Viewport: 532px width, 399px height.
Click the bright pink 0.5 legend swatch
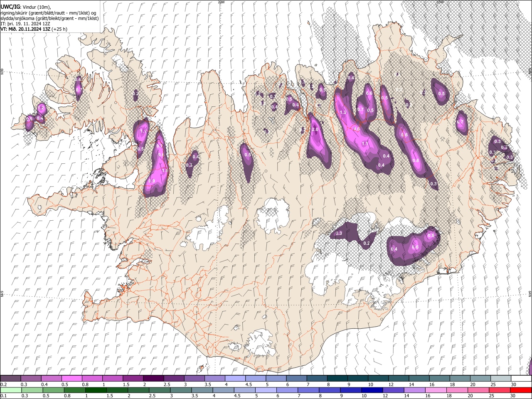[72, 379]
